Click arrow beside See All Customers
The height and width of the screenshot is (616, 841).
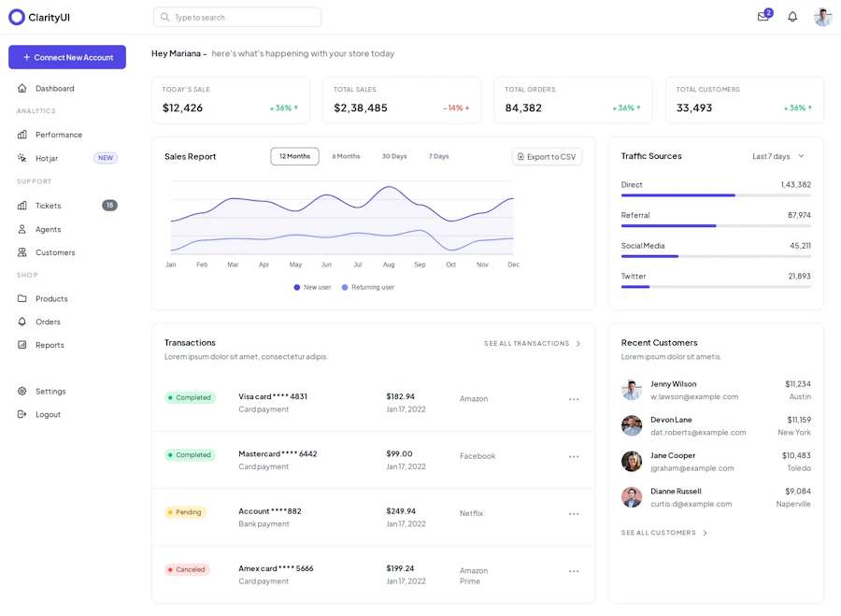coord(705,533)
